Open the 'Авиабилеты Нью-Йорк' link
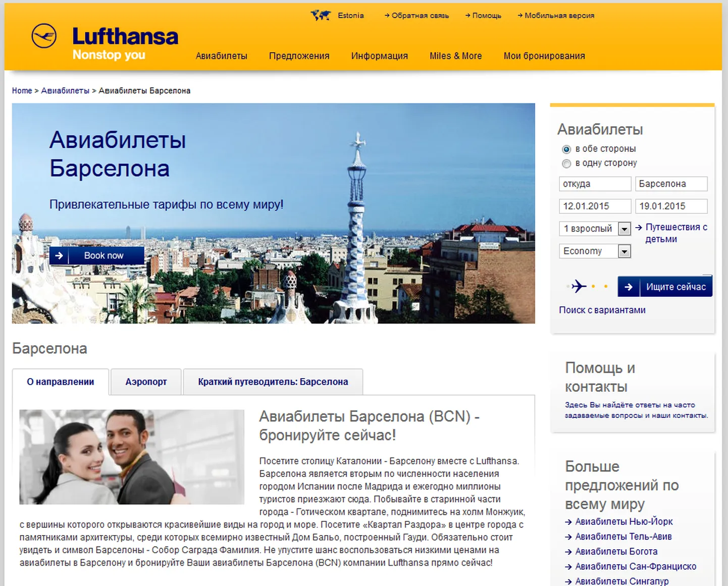This screenshot has height=586, width=728. tap(624, 522)
